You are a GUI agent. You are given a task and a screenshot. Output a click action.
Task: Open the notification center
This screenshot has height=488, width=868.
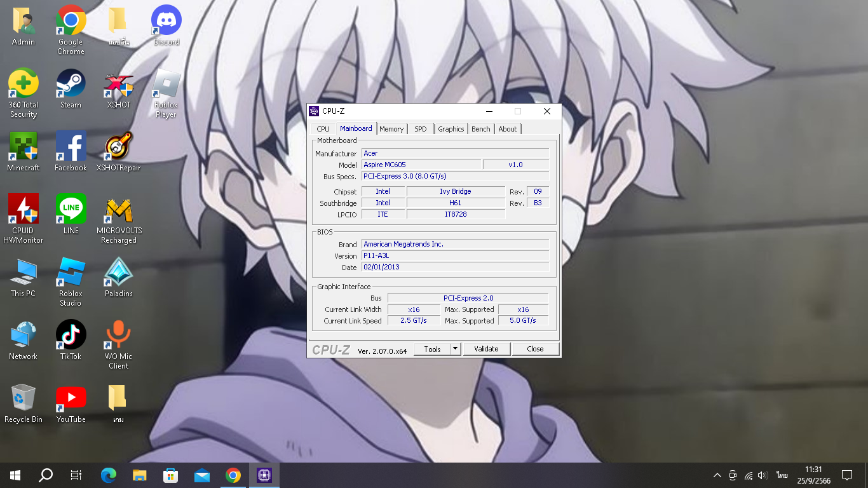pos(847,475)
